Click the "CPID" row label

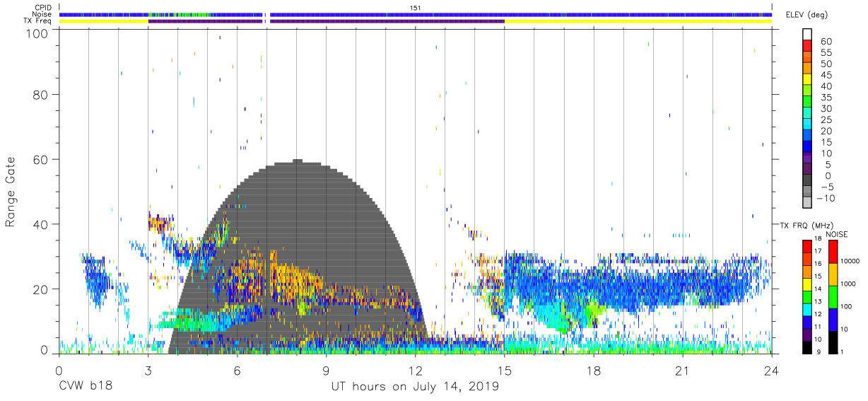coord(43,8)
